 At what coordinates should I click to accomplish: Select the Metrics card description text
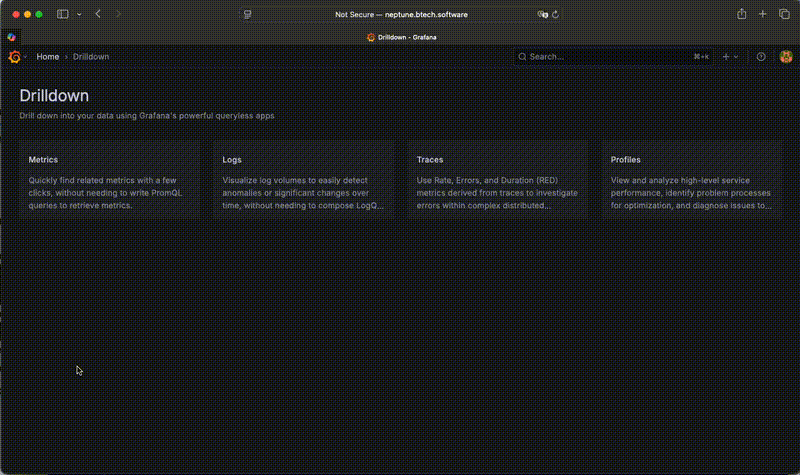point(105,193)
